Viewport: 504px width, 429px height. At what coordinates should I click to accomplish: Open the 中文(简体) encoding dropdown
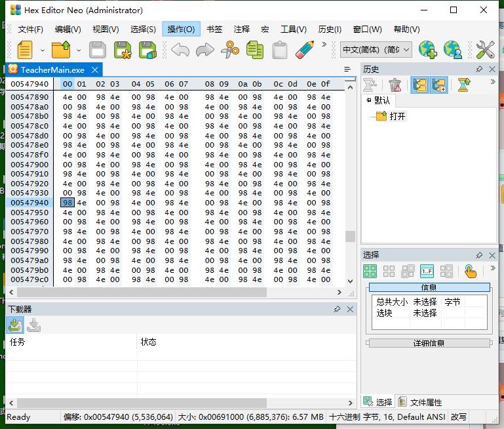(376, 50)
